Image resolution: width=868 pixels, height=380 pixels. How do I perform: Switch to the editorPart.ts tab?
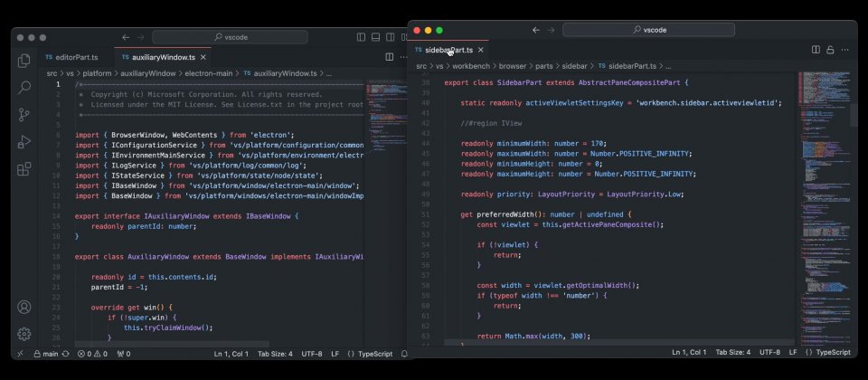[72, 57]
